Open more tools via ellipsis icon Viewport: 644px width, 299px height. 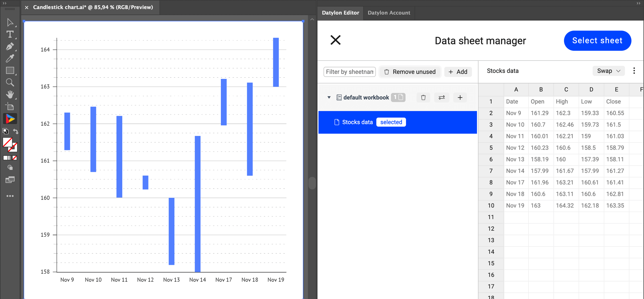coord(10,195)
